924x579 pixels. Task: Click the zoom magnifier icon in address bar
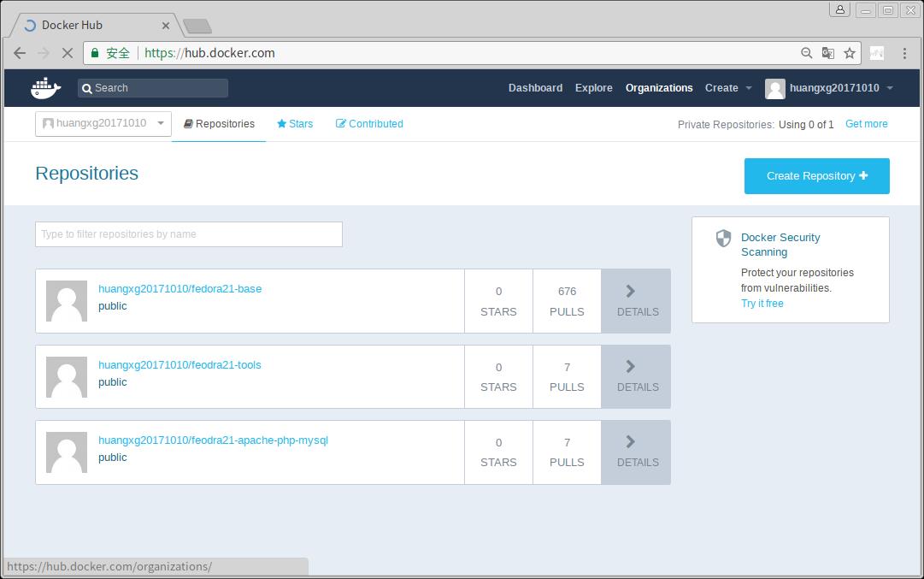pyautogui.click(x=806, y=53)
